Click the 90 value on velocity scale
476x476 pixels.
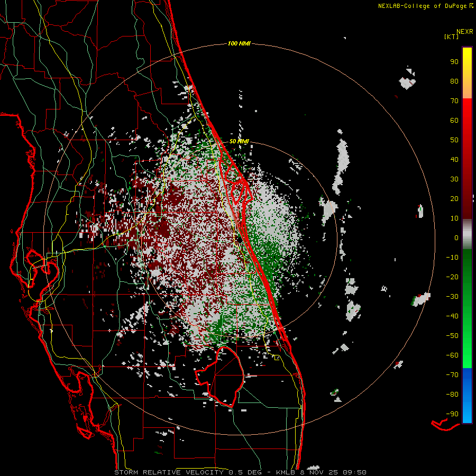pyautogui.click(x=454, y=62)
